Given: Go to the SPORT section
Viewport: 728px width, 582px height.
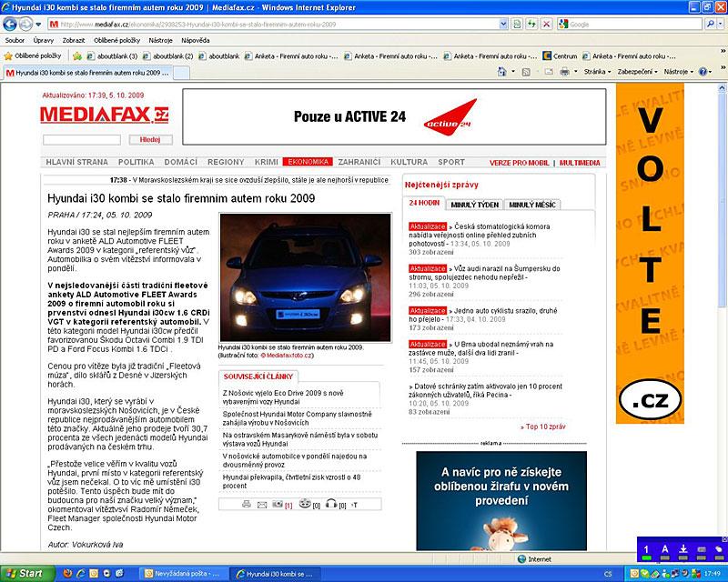Looking at the screenshot, I should [451, 162].
